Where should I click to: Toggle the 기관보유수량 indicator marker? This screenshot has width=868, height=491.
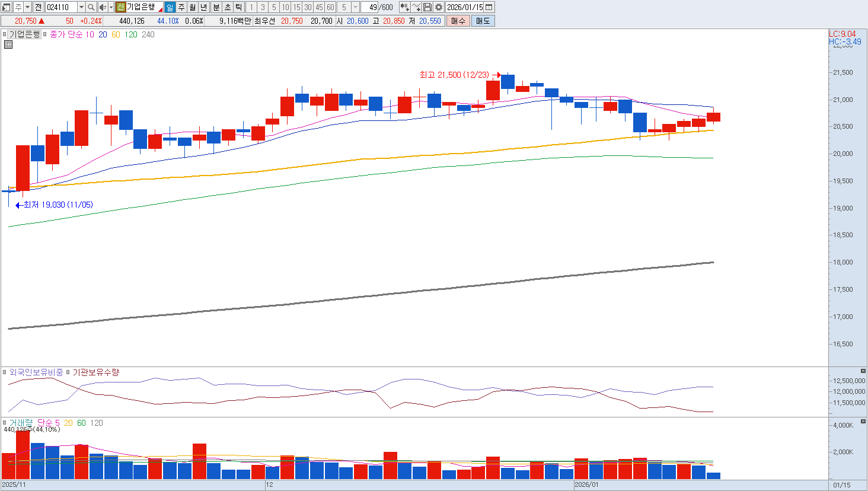68,372
